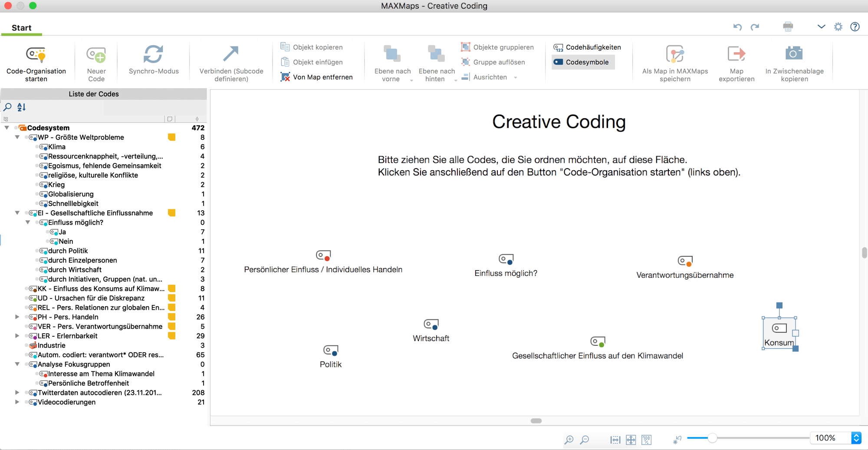
Task: Select code durch Politik
Action: (x=68, y=251)
